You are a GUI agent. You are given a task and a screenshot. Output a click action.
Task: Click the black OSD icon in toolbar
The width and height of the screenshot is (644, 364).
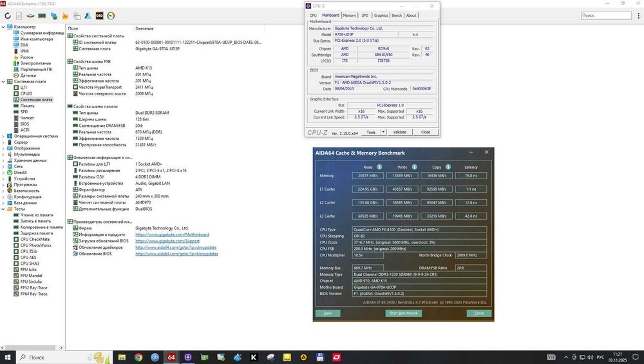[x=99, y=15]
